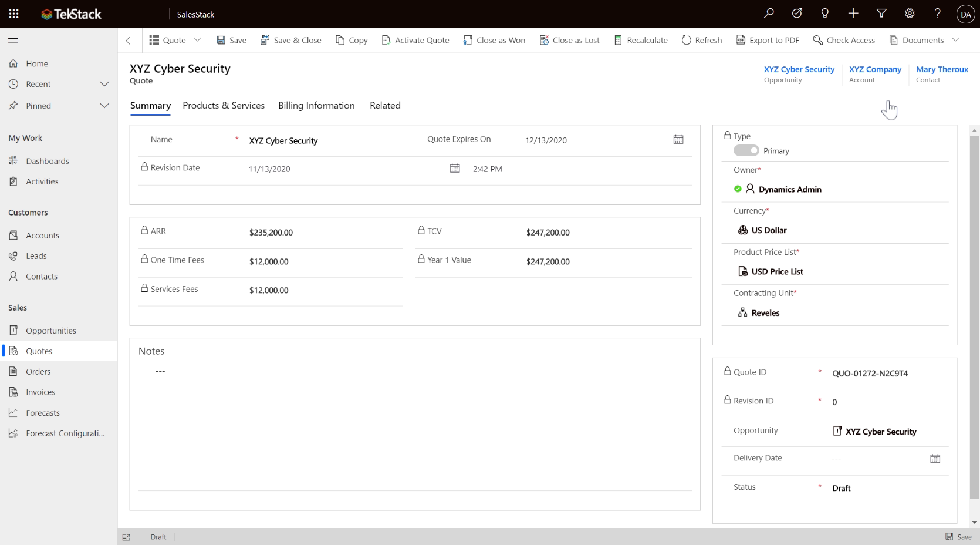Screen dimensions: 980x545
Task: Open the assistant lightbulb icon
Action: point(825,14)
